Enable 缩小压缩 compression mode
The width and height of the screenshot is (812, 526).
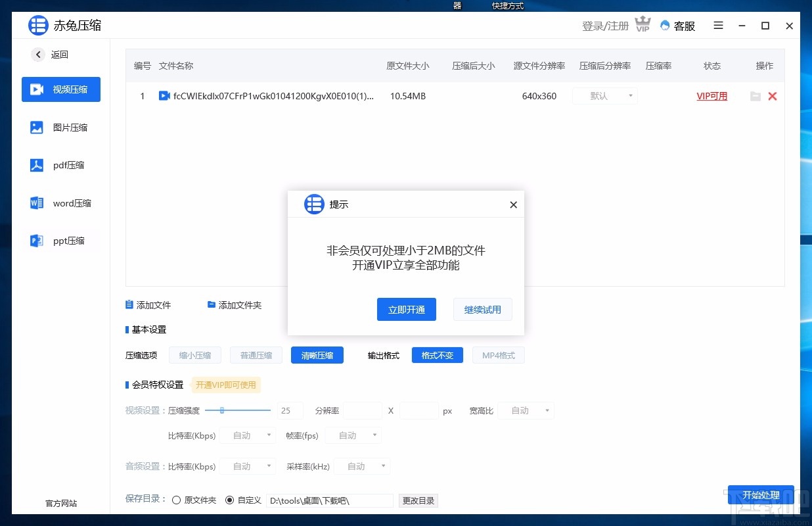click(x=195, y=355)
